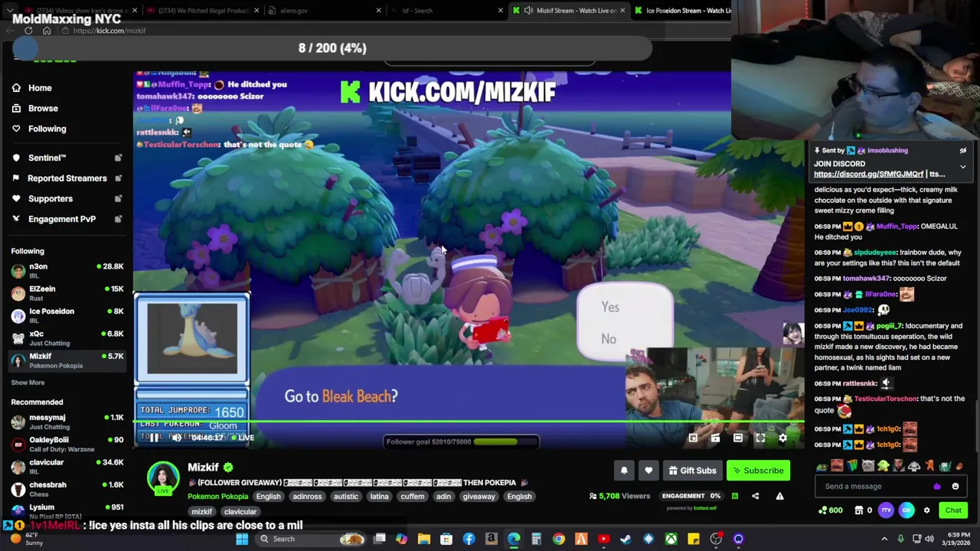Screen dimensions: 980x551
Task: Open the green engagement stats icon
Action: pyautogui.click(x=734, y=496)
